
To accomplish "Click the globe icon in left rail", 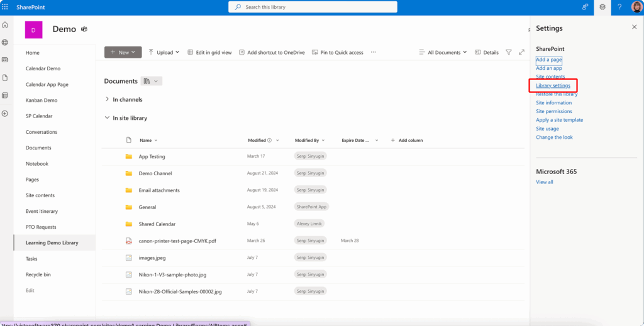I will (5, 42).
